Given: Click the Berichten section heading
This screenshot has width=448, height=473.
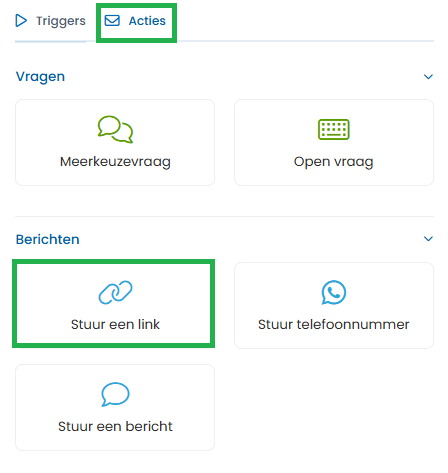Looking at the screenshot, I should [48, 239].
